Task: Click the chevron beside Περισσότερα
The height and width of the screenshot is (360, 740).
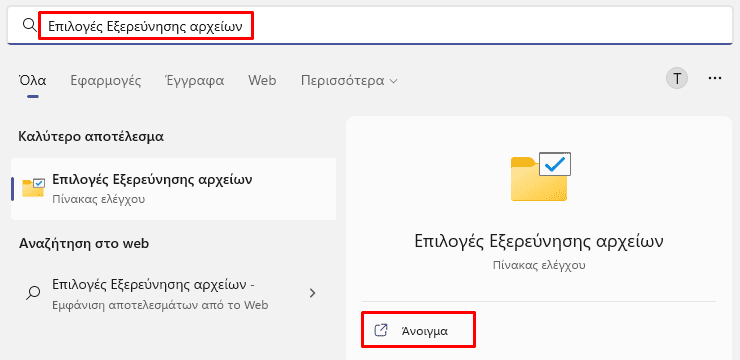Action: click(393, 81)
